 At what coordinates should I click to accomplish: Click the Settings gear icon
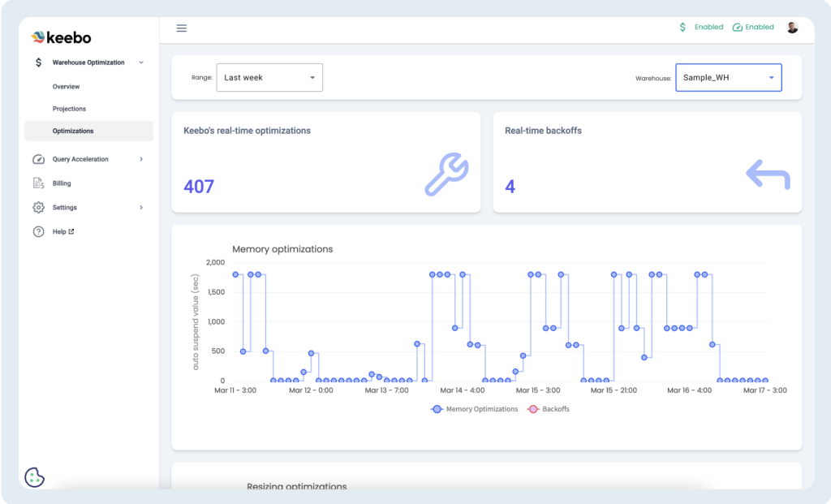pos(38,208)
